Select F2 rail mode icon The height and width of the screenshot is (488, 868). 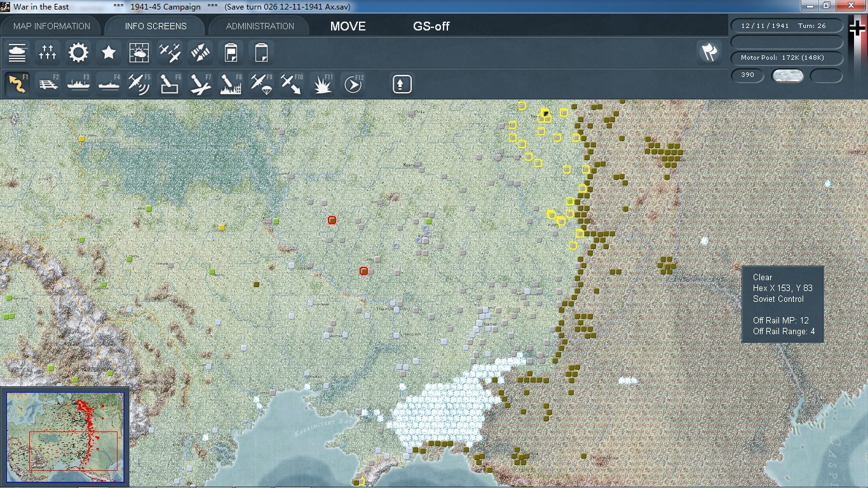coord(48,84)
